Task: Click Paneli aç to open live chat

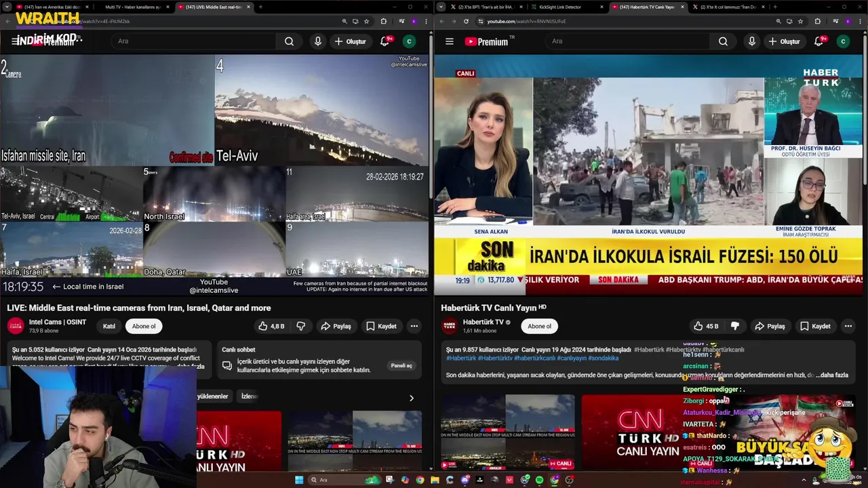Action: [401, 365]
